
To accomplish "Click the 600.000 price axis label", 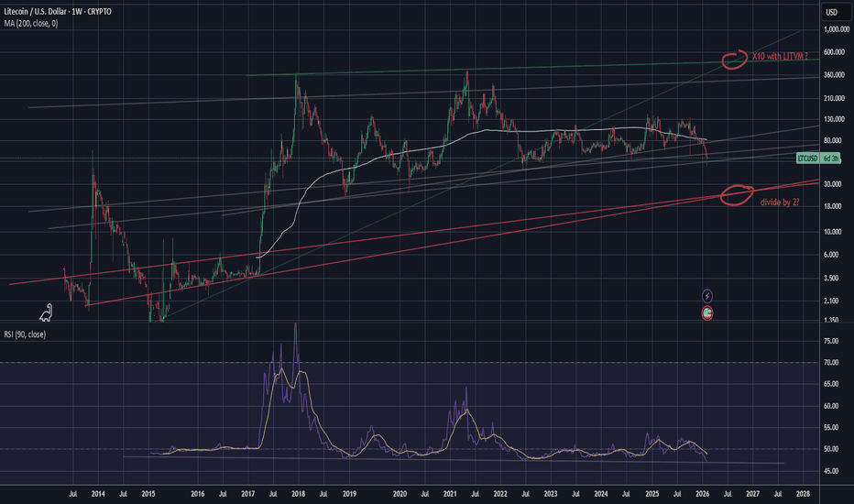I will pos(834,52).
